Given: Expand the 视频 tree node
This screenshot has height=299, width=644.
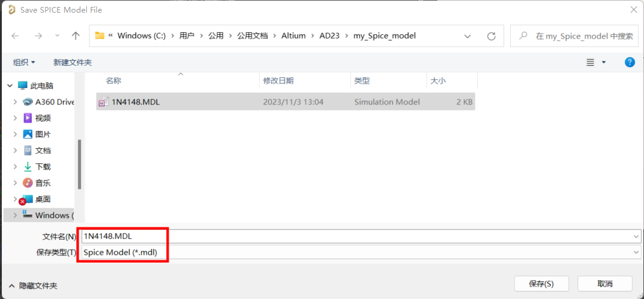Looking at the screenshot, I should (15, 118).
